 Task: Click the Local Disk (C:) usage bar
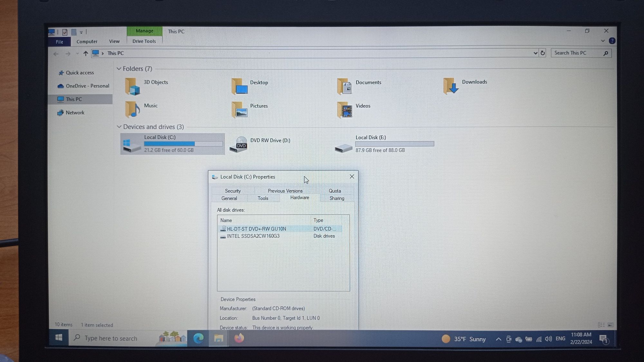pyautogui.click(x=183, y=144)
